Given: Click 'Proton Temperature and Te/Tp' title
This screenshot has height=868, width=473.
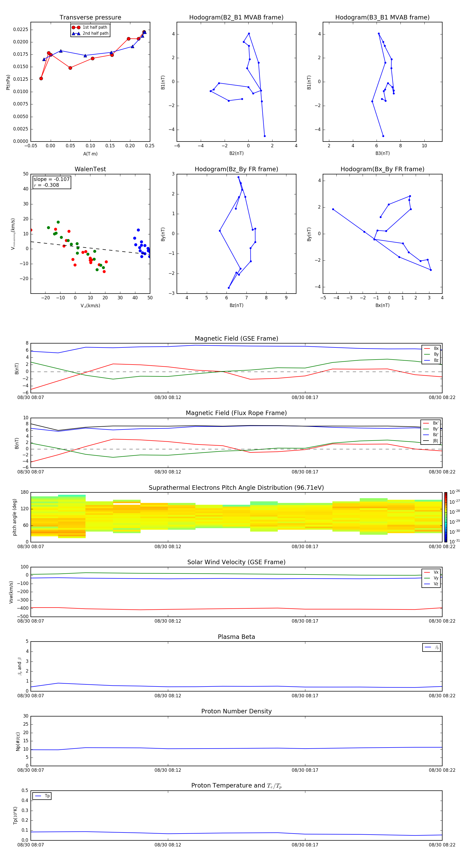Looking at the screenshot, I should (236, 786).
